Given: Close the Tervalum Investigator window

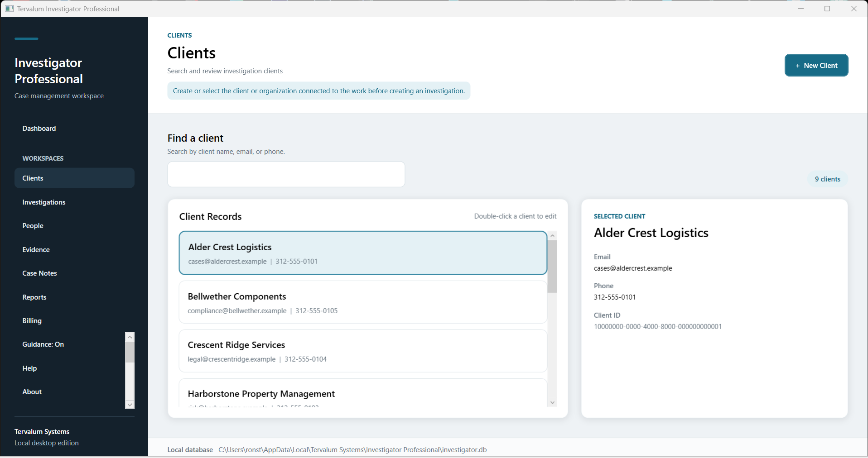Looking at the screenshot, I should 854,9.
